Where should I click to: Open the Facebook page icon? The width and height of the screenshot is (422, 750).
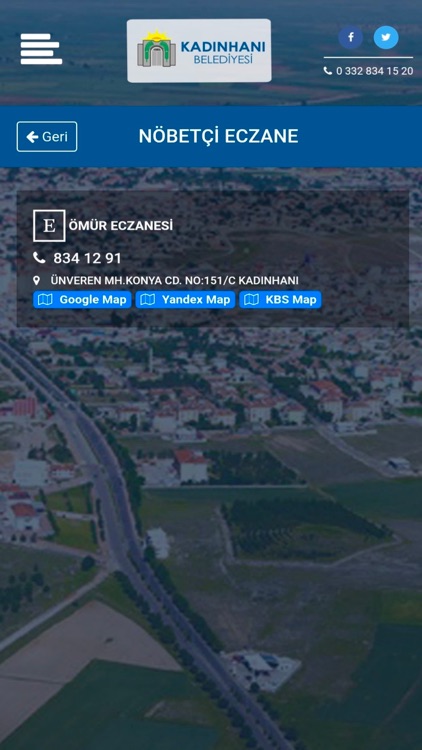pyautogui.click(x=351, y=37)
